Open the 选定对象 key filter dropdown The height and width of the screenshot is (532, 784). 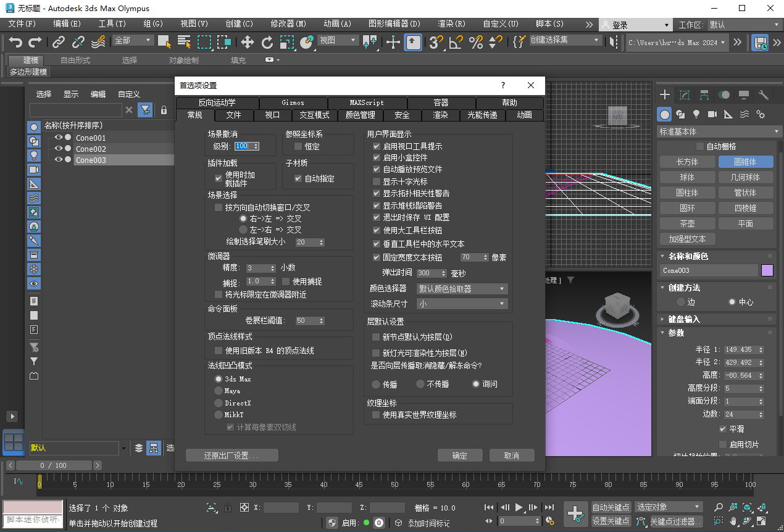tap(669, 507)
